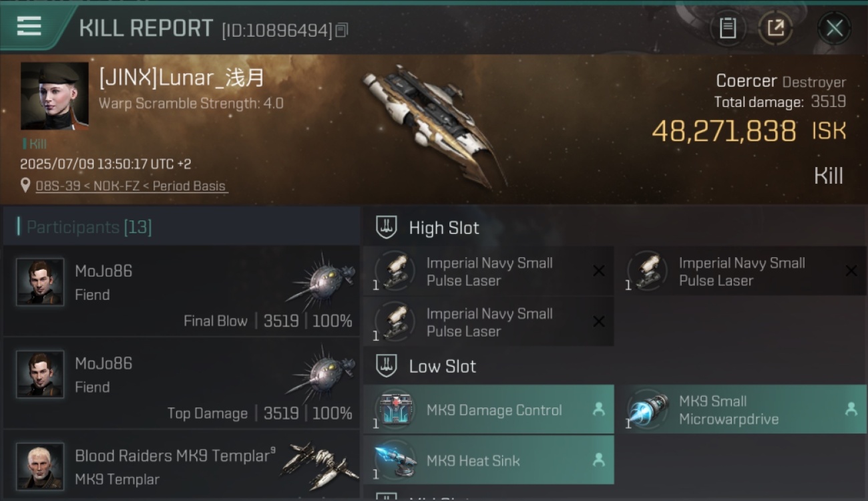Viewport: 868px width, 501px height.
Task: Select the MK9 Damage Control module
Action: 489,409
